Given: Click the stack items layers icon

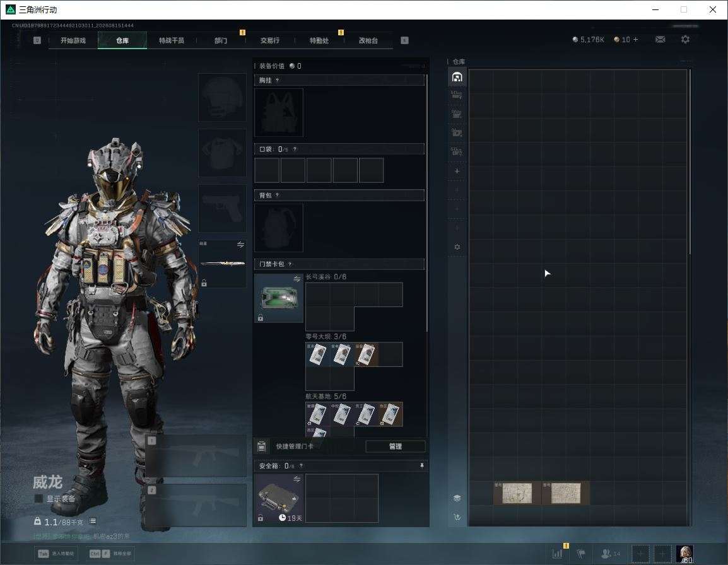Looking at the screenshot, I should (x=457, y=498).
